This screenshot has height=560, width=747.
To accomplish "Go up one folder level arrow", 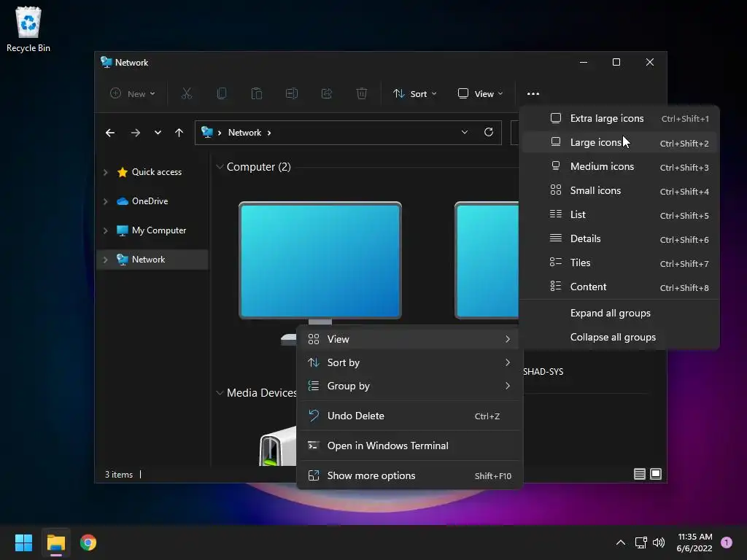I will pyautogui.click(x=179, y=133).
